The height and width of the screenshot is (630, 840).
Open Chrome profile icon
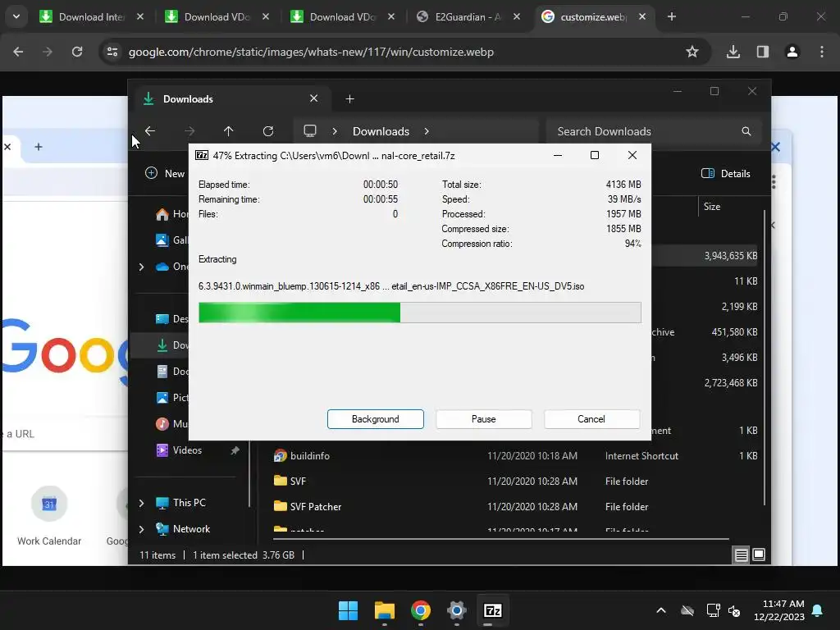(x=792, y=52)
